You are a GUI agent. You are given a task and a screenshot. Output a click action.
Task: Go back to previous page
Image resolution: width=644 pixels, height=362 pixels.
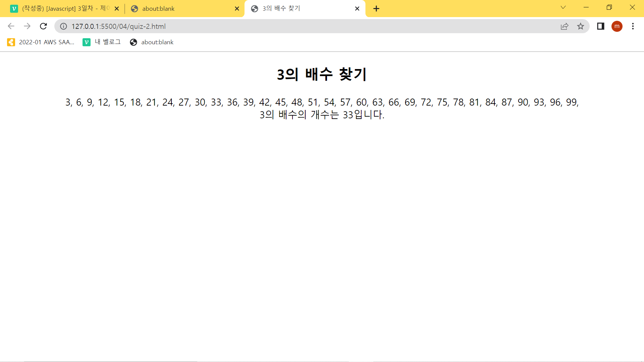pyautogui.click(x=11, y=26)
